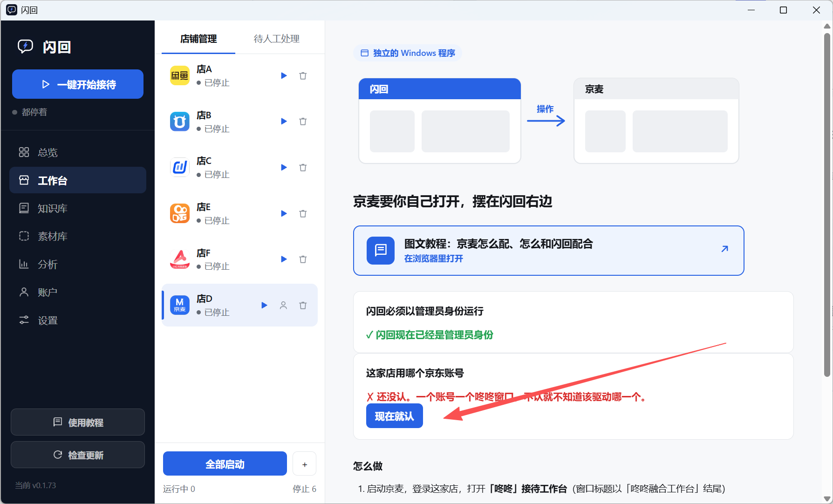Select the 店E store avatar icon
The width and height of the screenshot is (833, 504).
[180, 213]
